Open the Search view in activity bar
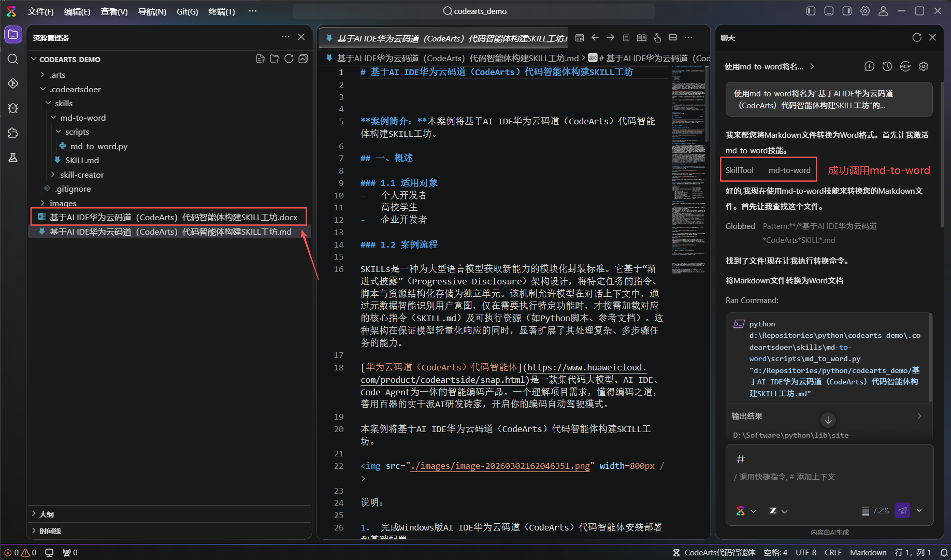This screenshot has height=560, width=951. point(13,59)
